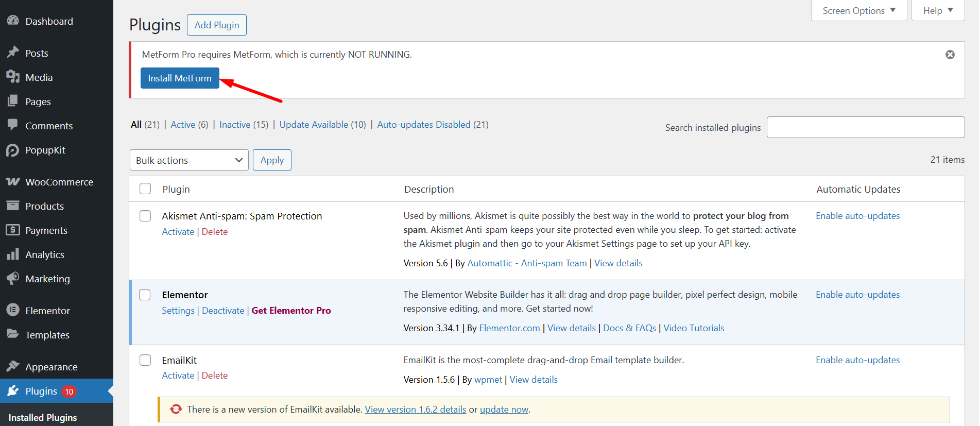Filter by Inactive plugins
Image resolution: width=980 pixels, height=426 pixels.
click(235, 125)
